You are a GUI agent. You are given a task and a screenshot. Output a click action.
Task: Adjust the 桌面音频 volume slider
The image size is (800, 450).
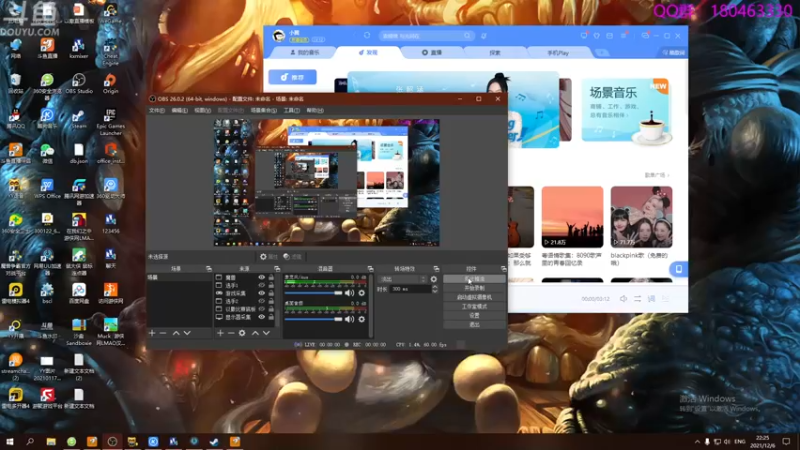314,319
